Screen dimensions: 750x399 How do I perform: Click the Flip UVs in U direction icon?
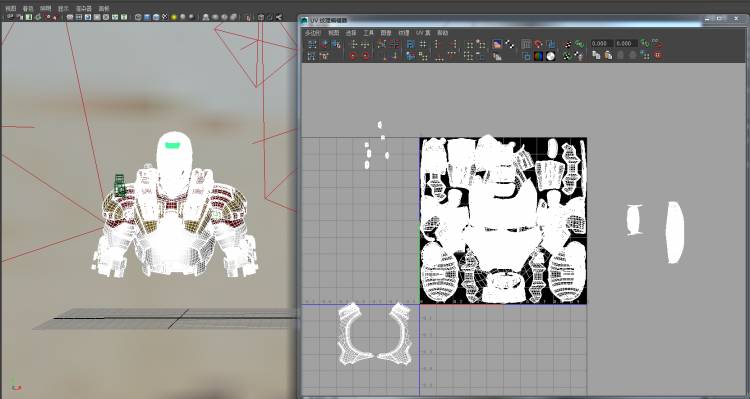pos(354,44)
